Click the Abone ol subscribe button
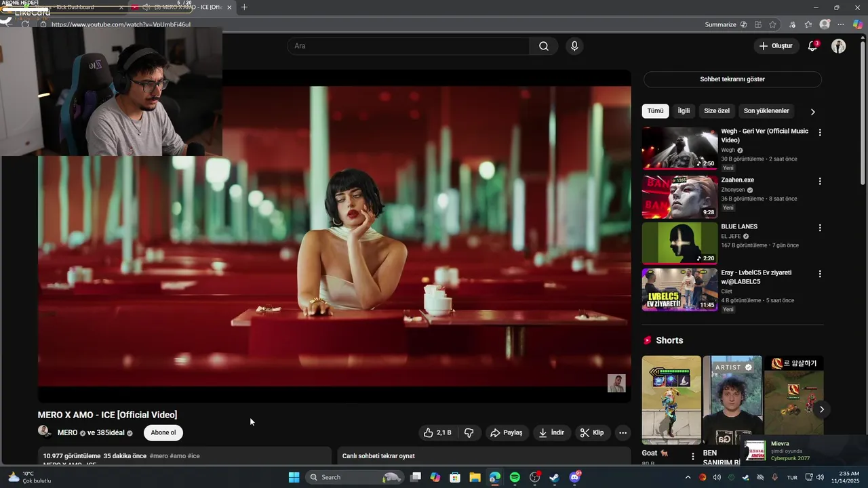The width and height of the screenshot is (868, 488). click(x=163, y=432)
